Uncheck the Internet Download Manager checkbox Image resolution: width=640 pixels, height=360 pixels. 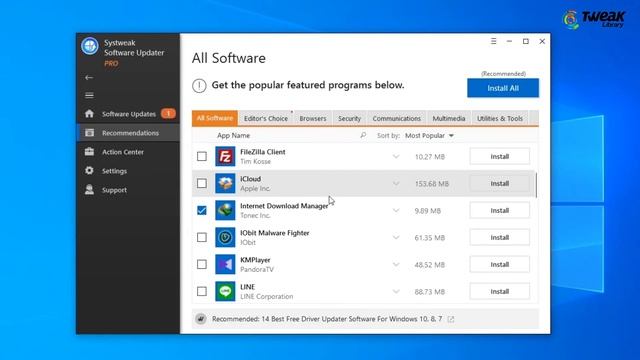pyautogui.click(x=202, y=210)
